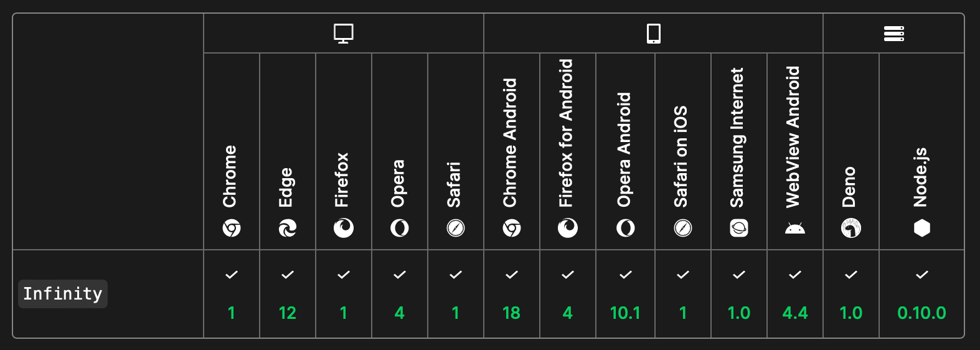Select the desktop Opera column header text
Screen dimensions: 980x350
398,183
